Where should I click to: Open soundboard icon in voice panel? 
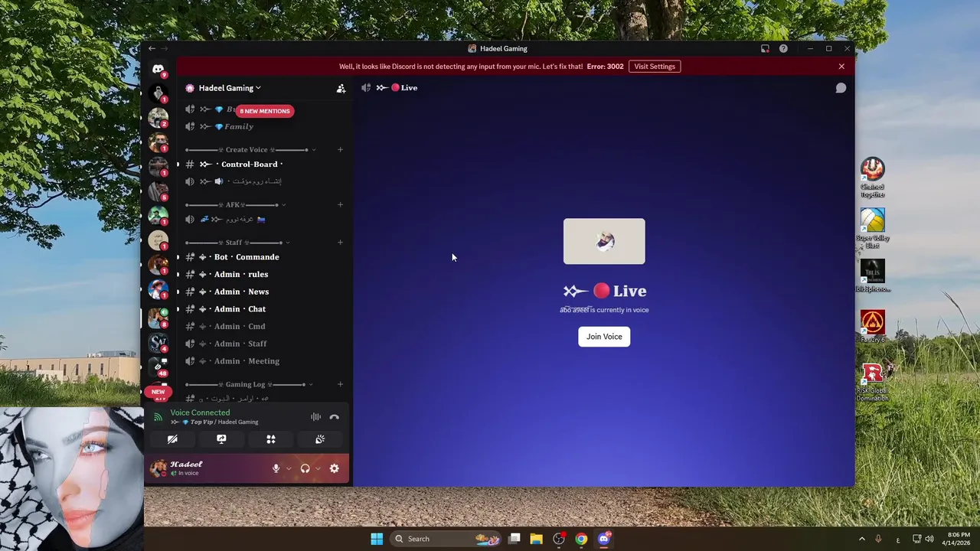[x=320, y=439]
